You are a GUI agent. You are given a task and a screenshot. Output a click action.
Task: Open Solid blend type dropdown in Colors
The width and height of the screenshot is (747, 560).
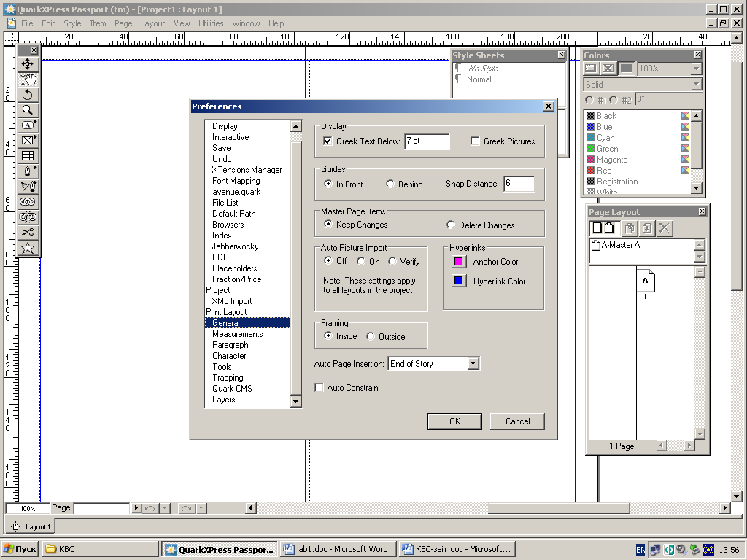point(697,85)
